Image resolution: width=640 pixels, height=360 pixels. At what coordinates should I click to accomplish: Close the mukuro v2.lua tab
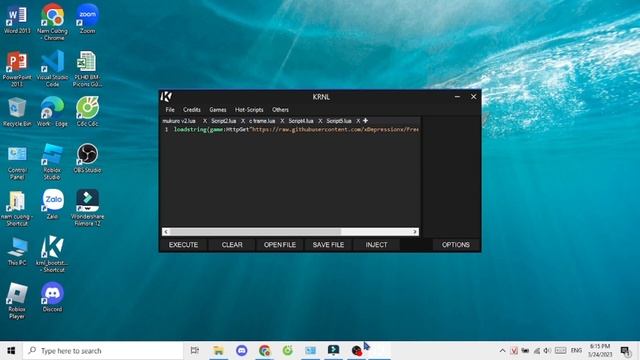coord(205,121)
